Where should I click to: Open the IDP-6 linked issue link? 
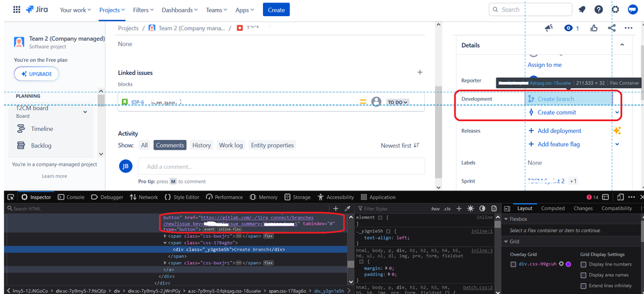(x=137, y=103)
